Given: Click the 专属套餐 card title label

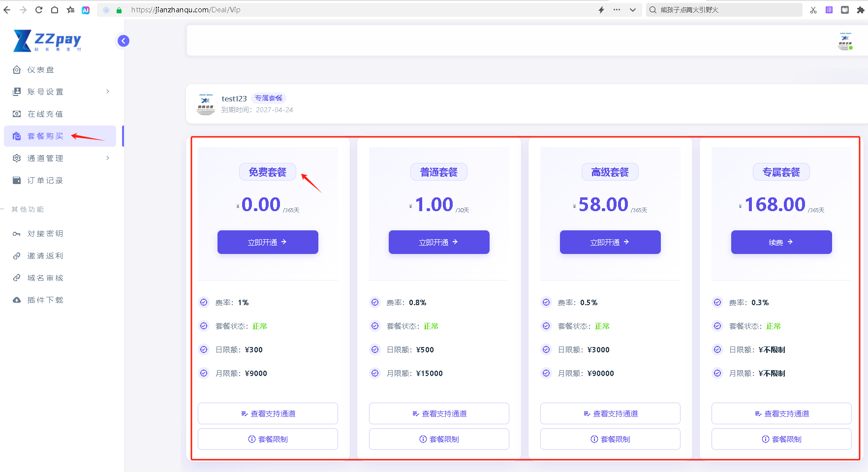Looking at the screenshot, I should 781,172.
